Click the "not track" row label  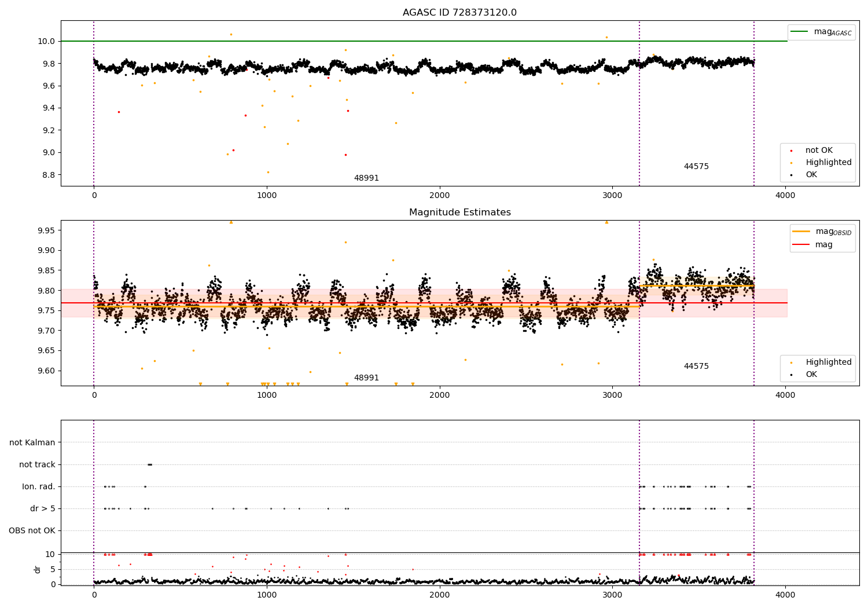point(37,465)
